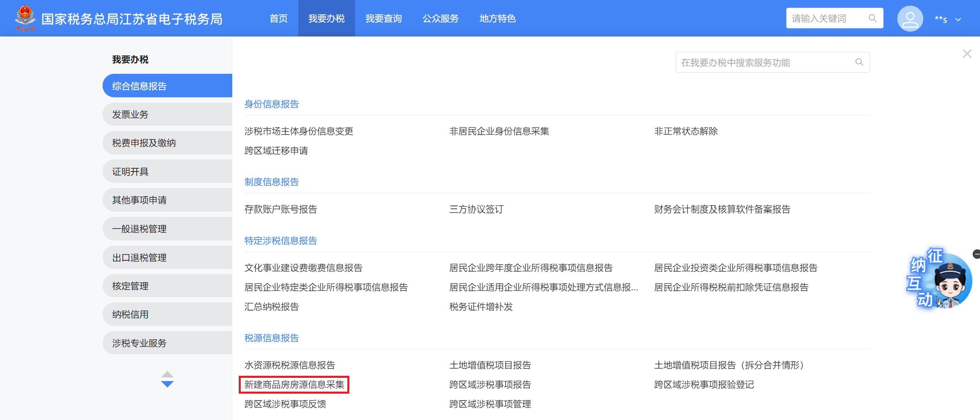Screen dimensions: 980x420
Task: Hide the floating assistant with minus icon
Action: tap(976, 254)
